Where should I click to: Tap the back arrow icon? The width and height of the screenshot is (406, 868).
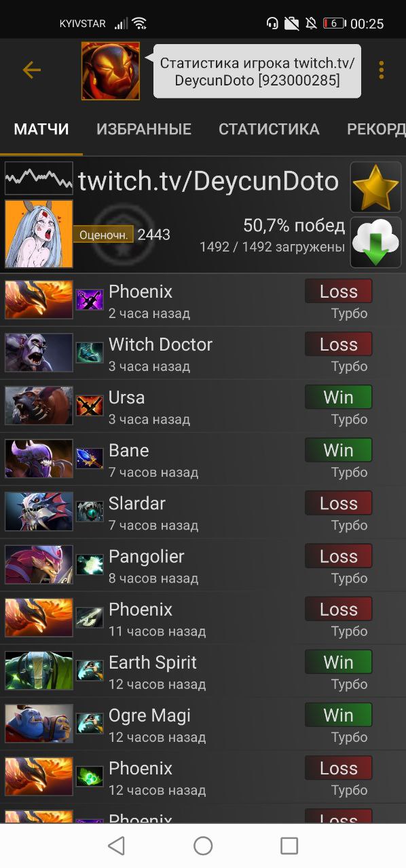coord(32,70)
